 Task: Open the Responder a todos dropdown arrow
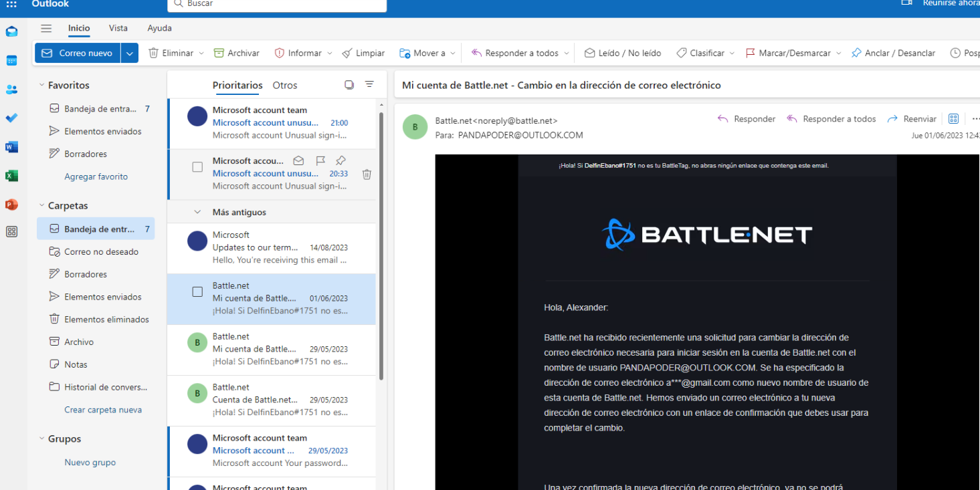pyautogui.click(x=567, y=53)
